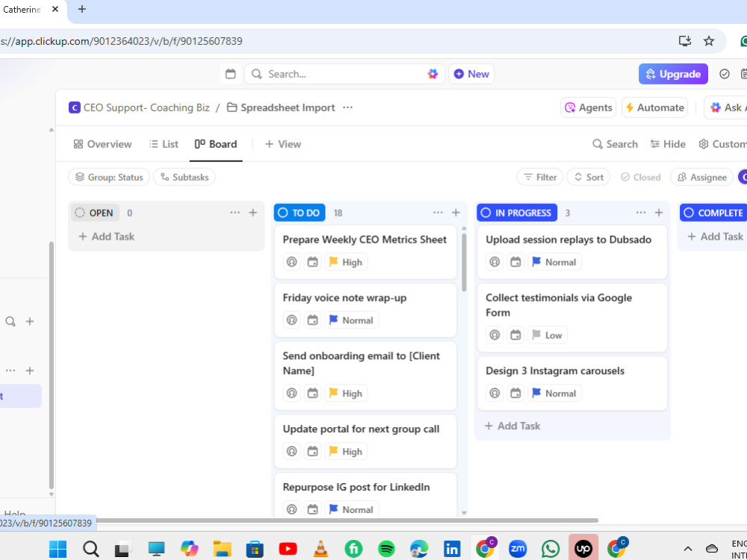Toggle Assignee filter button
This screenshot has height=560, width=747.
tap(701, 177)
